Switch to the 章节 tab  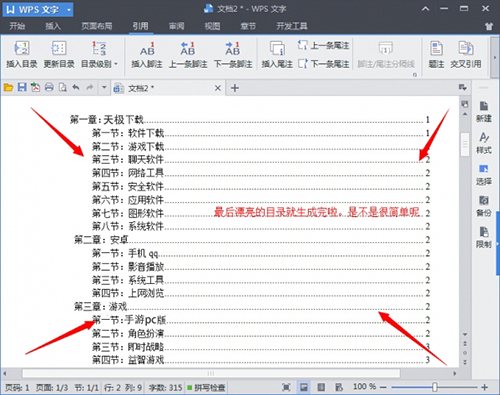pyautogui.click(x=248, y=26)
